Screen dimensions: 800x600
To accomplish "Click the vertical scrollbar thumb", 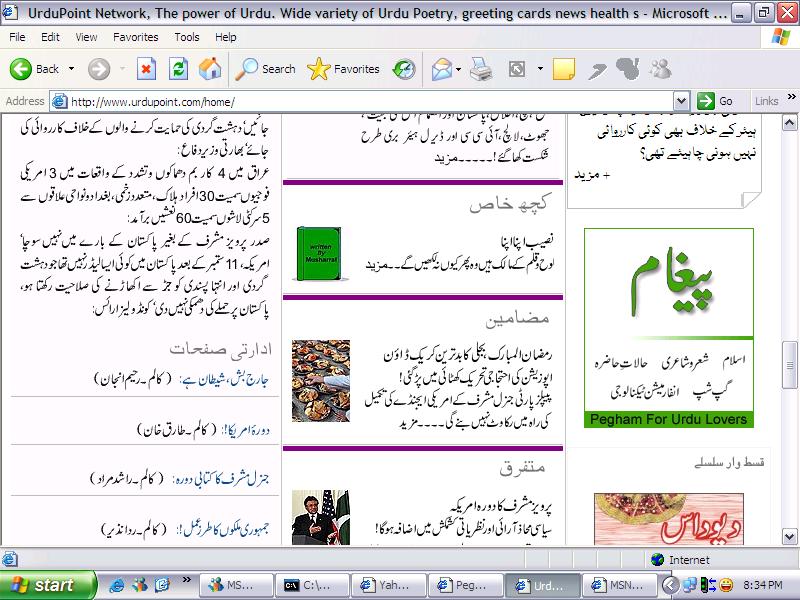I will click(x=789, y=365).
